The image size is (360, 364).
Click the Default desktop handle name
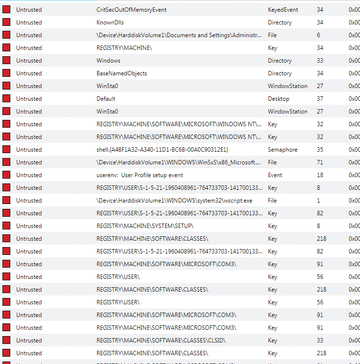(x=106, y=99)
